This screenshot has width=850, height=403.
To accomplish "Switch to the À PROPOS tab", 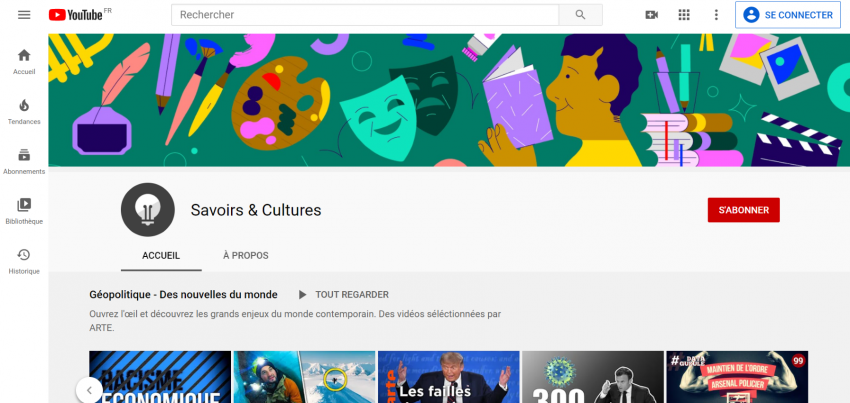I will (245, 255).
